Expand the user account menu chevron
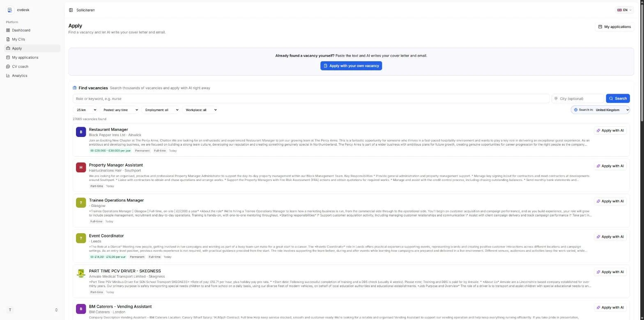The width and height of the screenshot is (644, 320). [56, 310]
